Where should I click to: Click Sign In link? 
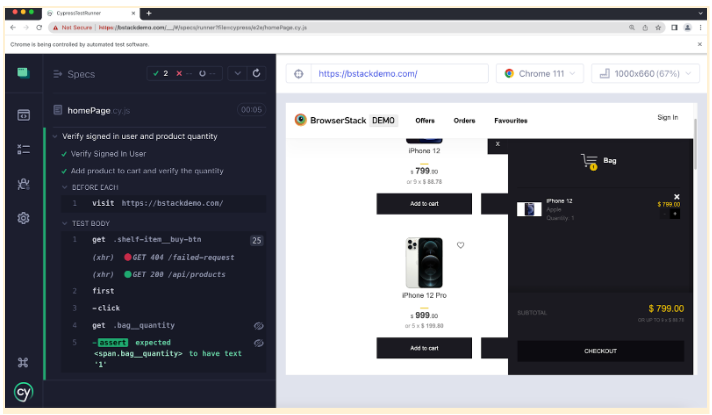click(x=668, y=117)
